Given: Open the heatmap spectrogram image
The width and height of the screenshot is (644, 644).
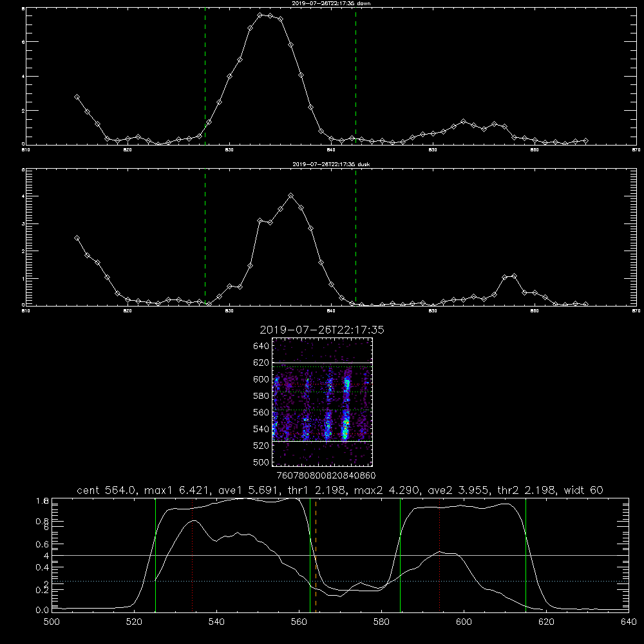Looking at the screenshot, I should click(322, 402).
